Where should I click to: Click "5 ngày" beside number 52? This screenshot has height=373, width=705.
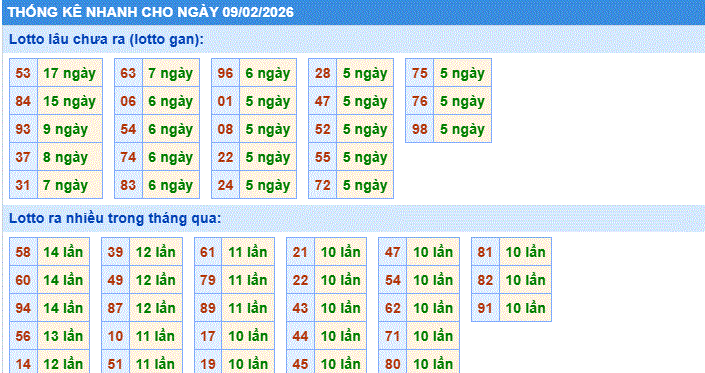tap(365, 129)
